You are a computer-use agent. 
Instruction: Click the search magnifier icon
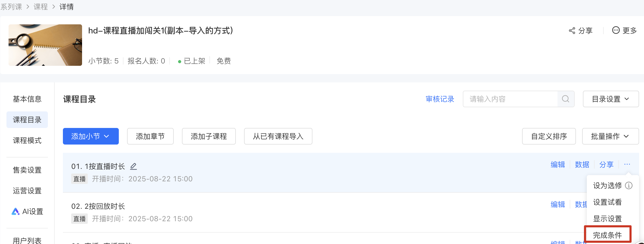(x=566, y=99)
